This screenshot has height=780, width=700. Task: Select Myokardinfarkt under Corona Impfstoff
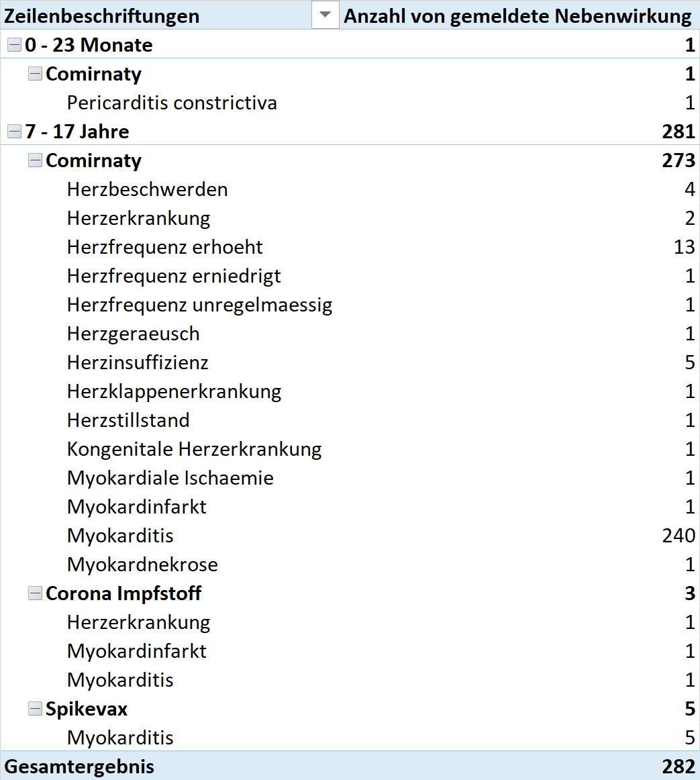coord(137,650)
